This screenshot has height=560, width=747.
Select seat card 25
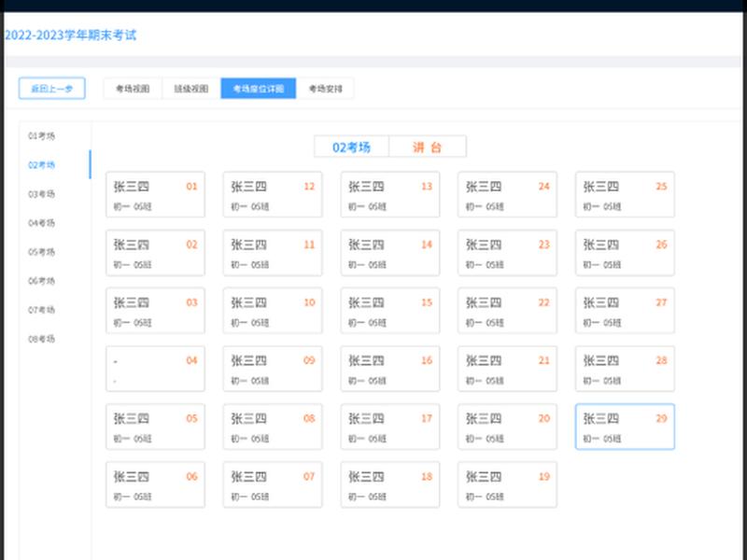coord(625,195)
